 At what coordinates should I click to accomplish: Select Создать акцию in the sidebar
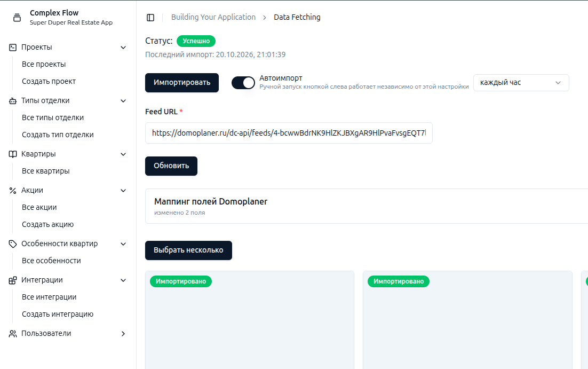tap(47, 224)
